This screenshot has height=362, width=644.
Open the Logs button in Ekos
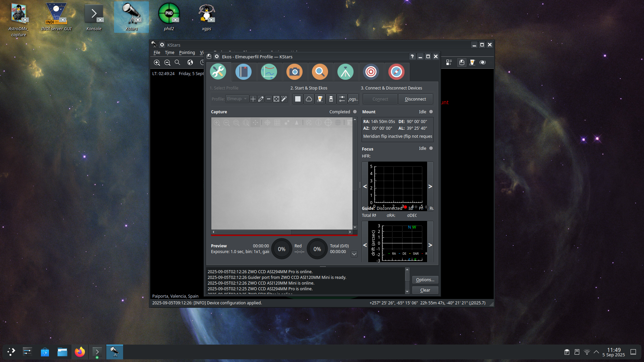pyautogui.click(x=353, y=99)
